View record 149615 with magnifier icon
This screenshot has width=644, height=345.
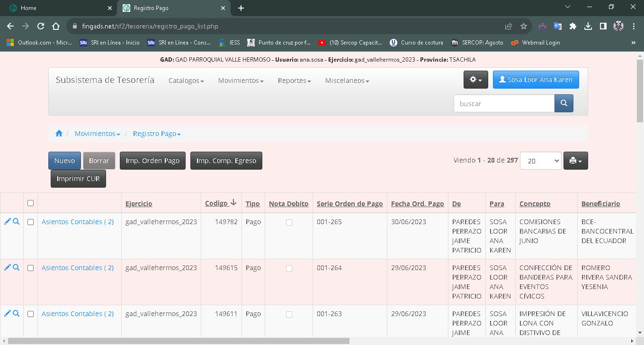point(16,267)
